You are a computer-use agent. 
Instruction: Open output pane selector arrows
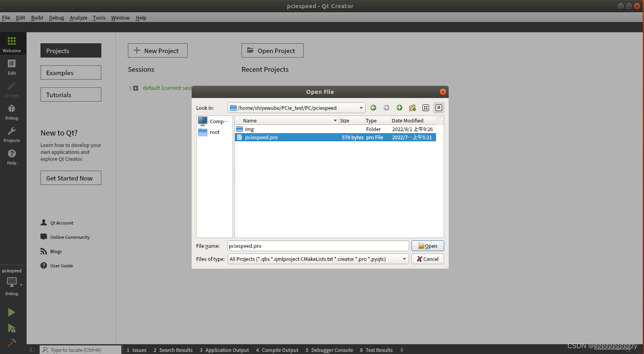(x=402, y=350)
